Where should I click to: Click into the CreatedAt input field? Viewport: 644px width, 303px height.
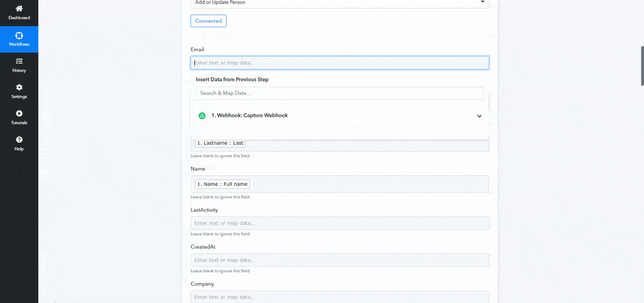point(340,260)
